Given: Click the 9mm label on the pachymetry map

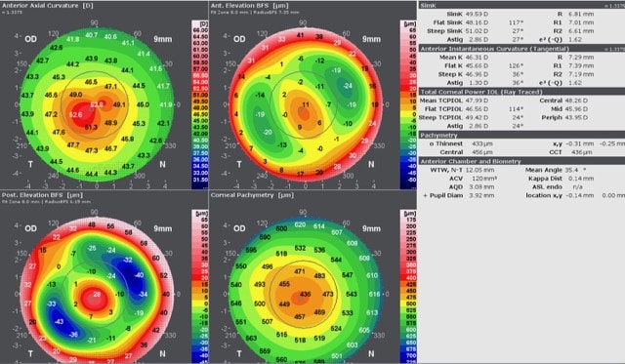Looking at the screenshot, I should [371, 228].
